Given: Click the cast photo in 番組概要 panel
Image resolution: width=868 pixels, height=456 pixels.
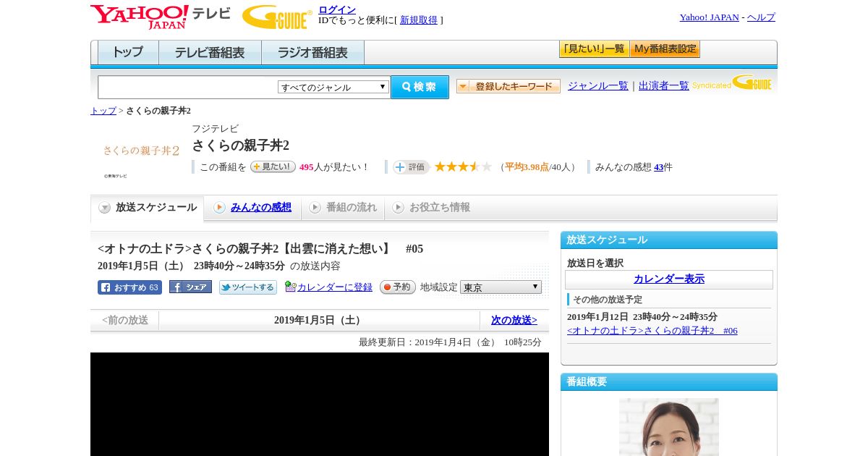Looking at the screenshot, I should coord(669,427).
